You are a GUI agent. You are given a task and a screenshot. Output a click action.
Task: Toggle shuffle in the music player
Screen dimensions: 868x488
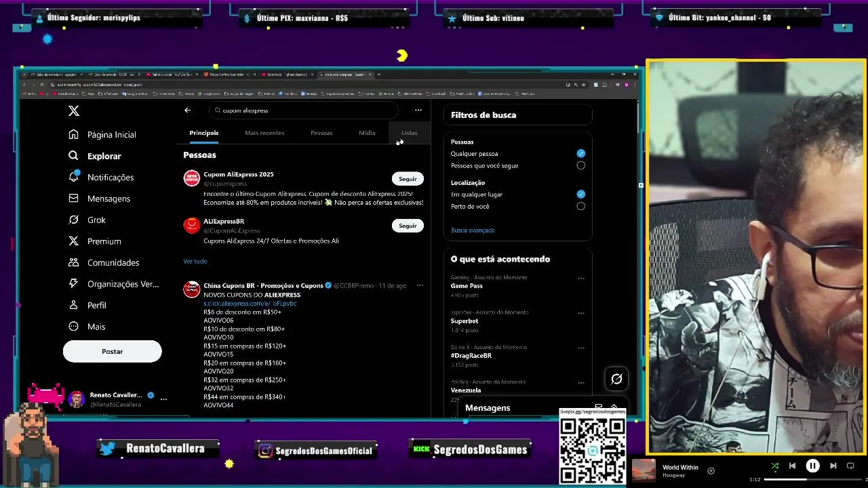[x=775, y=466]
